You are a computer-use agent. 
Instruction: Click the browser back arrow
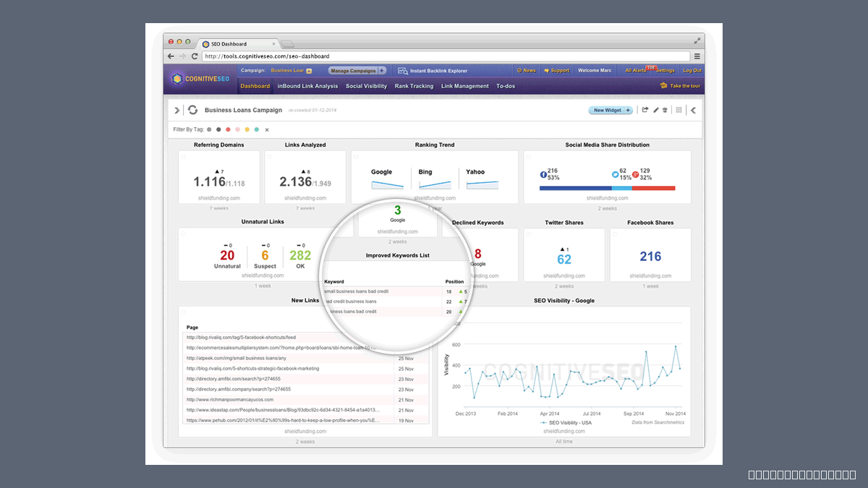[171, 56]
